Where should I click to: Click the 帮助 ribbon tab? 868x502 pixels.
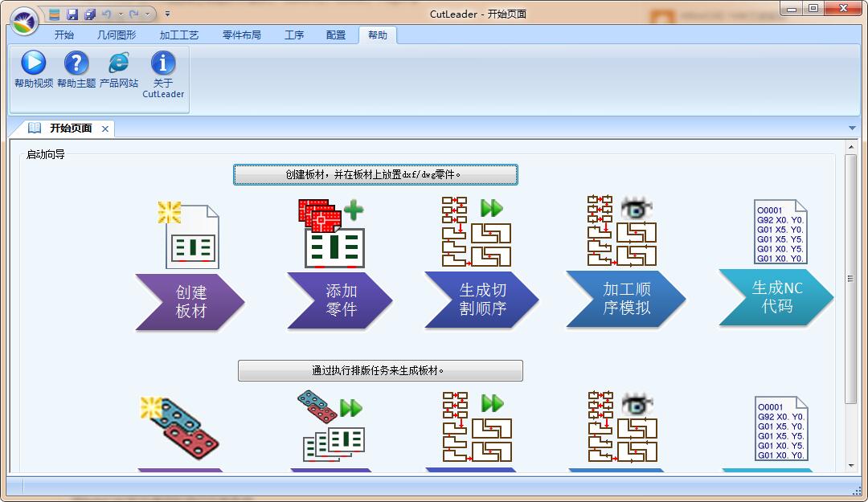tap(378, 35)
